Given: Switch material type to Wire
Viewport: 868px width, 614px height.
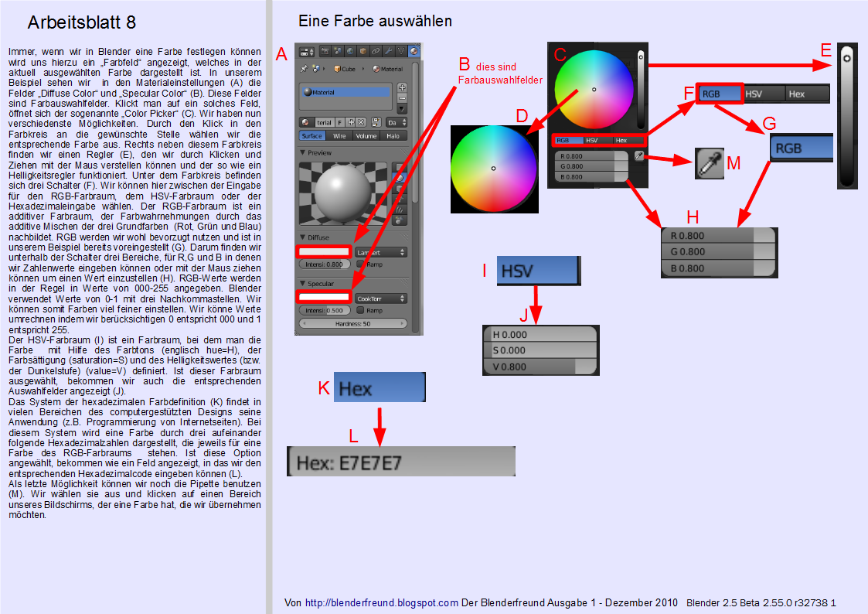Looking at the screenshot, I should coord(339,135).
